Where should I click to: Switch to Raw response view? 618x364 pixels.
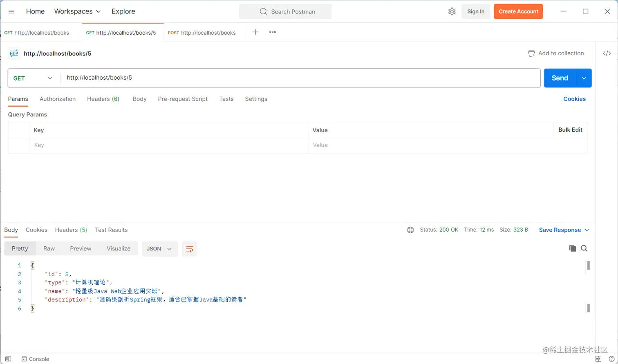tap(49, 249)
